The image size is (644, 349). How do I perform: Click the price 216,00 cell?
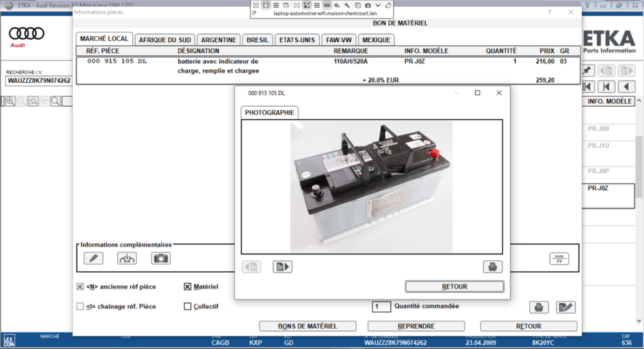[544, 61]
